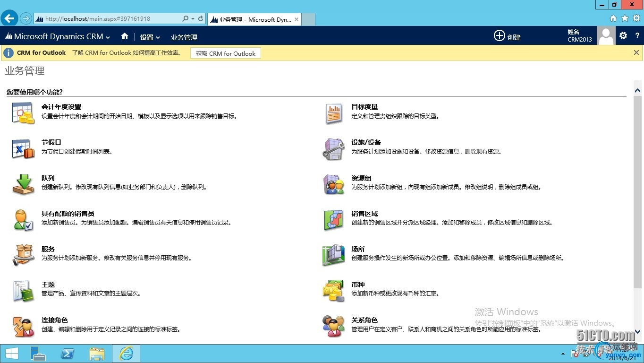Open the 关系角色 link
Image resolution: width=644 pixels, height=363 pixels.
pyautogui.click(x=365, y=320)
